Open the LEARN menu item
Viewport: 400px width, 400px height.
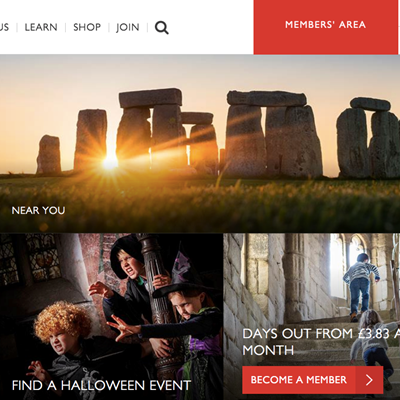point(41,27)
